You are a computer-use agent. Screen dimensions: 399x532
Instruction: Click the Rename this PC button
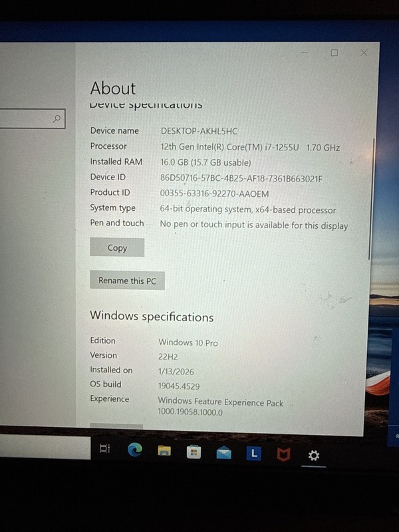pyautogui.click(x=127, y=281)
